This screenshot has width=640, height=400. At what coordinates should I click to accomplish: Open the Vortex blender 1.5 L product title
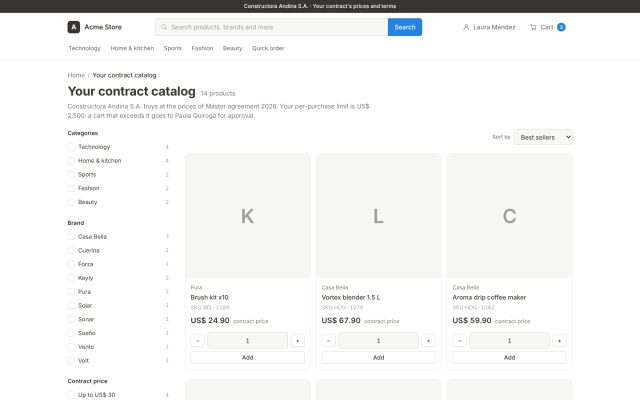351,298
